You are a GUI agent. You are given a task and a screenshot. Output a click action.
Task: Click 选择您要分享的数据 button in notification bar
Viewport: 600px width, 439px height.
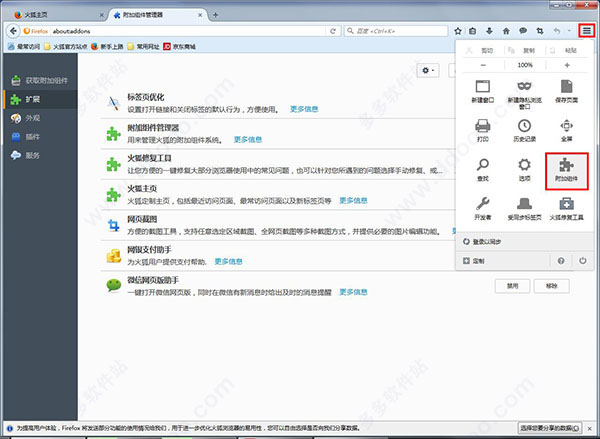(x=549, y=428)
